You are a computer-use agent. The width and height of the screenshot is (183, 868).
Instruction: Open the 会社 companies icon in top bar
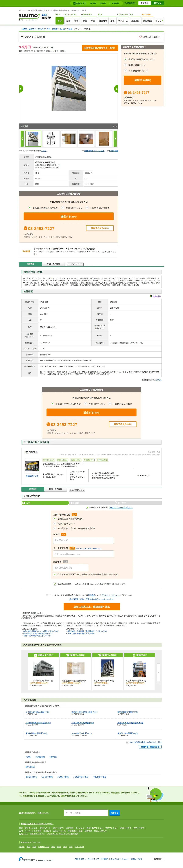coord(103,3)
